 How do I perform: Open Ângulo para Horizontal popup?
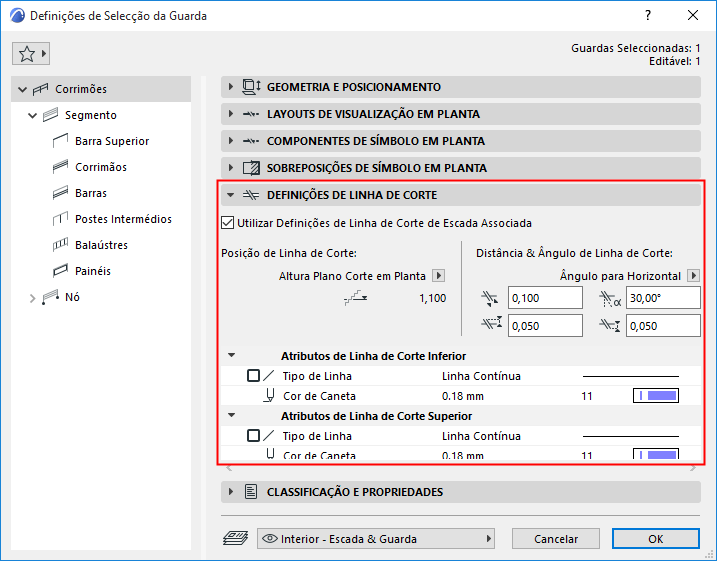694,276
